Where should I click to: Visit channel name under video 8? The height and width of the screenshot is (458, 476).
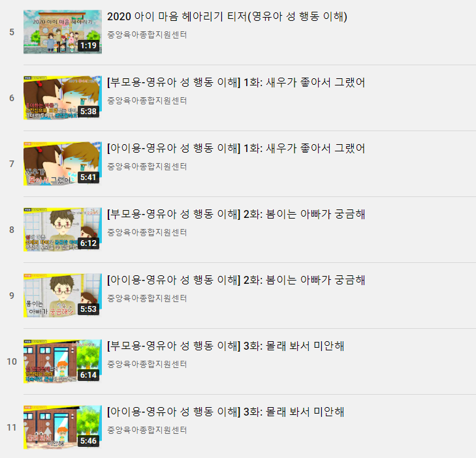coord(147,232)
